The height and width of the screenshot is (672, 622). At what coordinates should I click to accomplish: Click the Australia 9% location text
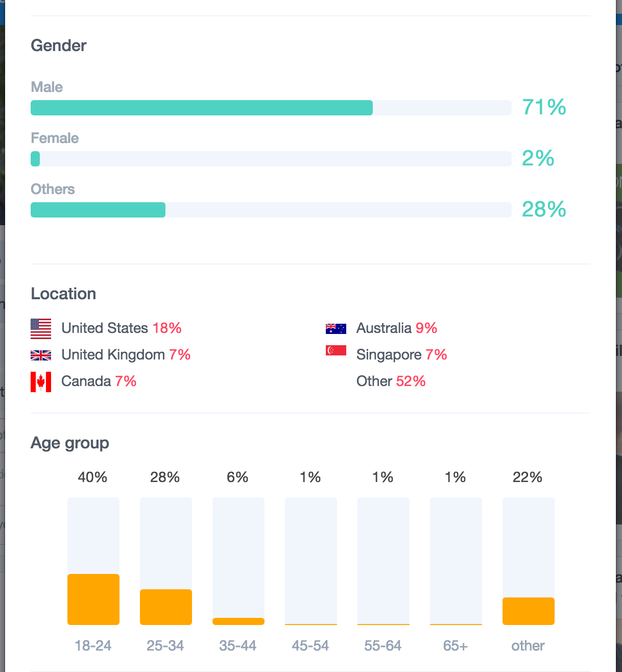click(396, 328)
